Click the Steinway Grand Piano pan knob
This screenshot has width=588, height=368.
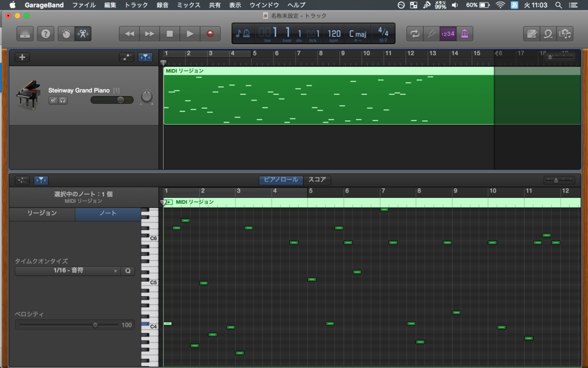146,97
